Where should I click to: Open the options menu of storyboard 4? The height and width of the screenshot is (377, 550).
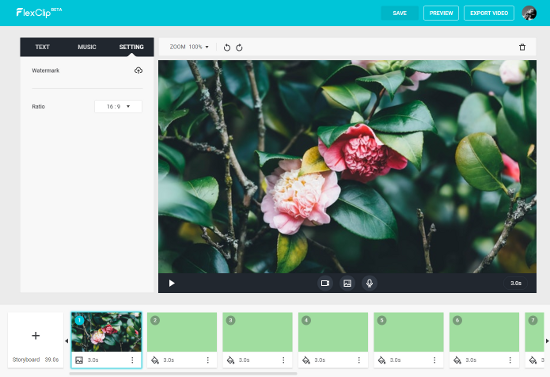pyautogui.click(x=359, y=360)
